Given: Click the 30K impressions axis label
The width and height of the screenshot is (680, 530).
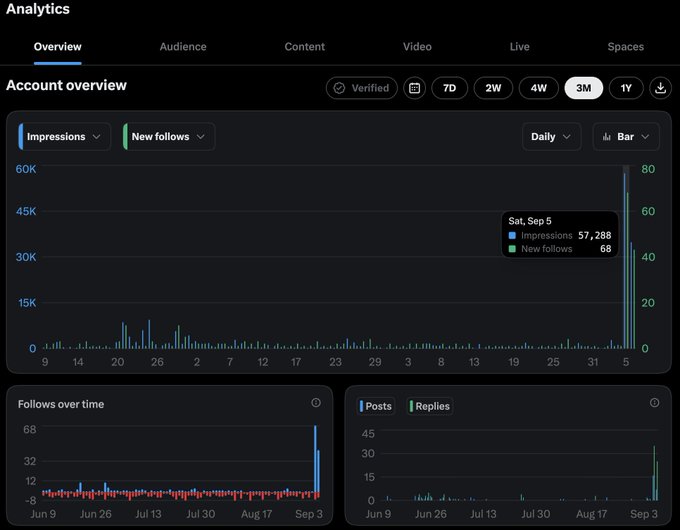Looking at the screenshot, I should coord(26,257).
